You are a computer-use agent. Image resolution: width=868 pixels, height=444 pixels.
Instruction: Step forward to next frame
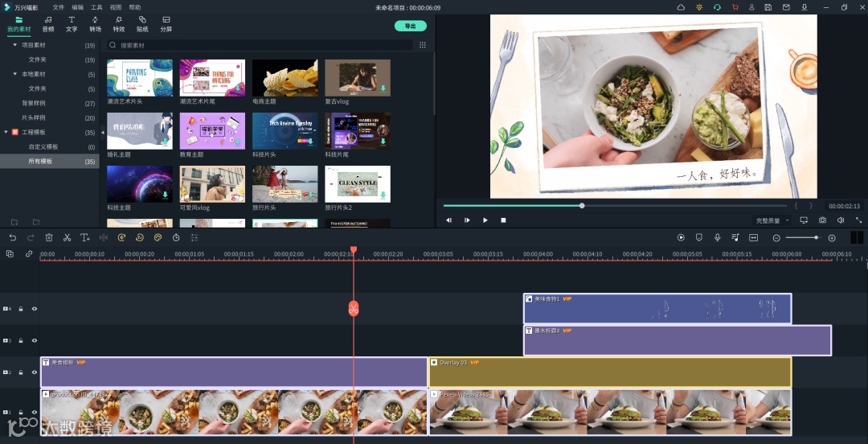click(467, 220)
